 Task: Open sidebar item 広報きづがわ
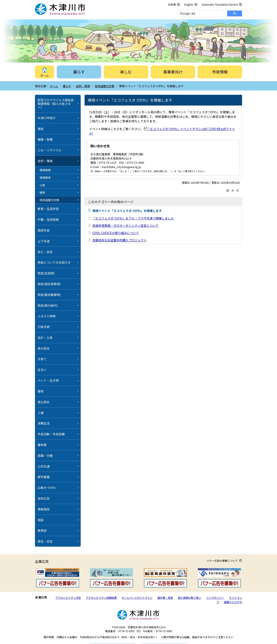(x=58, y=488)
